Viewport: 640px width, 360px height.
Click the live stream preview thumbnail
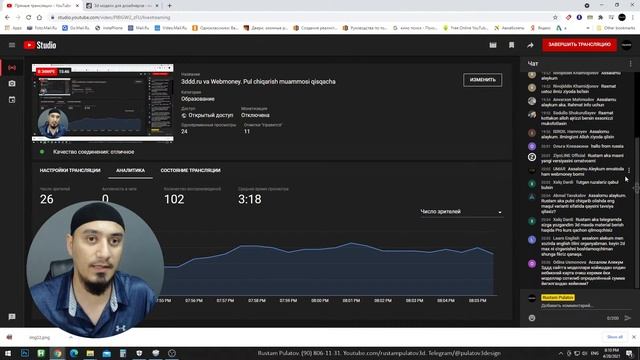point(102,103)
